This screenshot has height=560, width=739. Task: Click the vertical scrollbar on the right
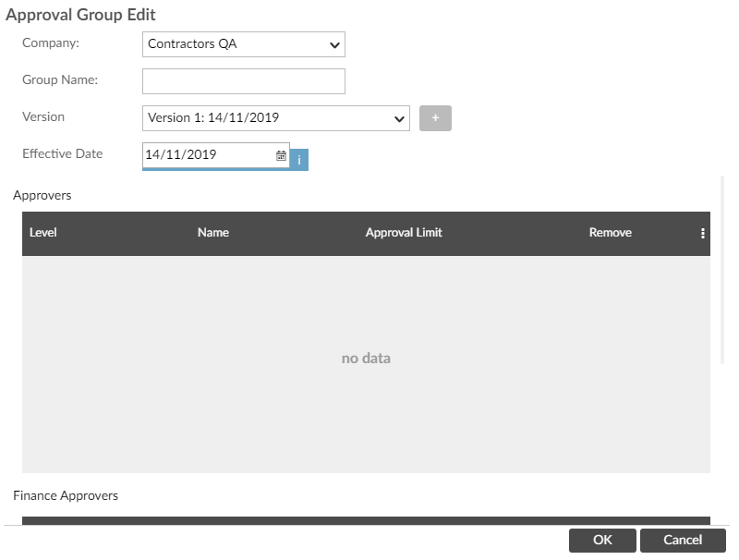click(723, 268)
